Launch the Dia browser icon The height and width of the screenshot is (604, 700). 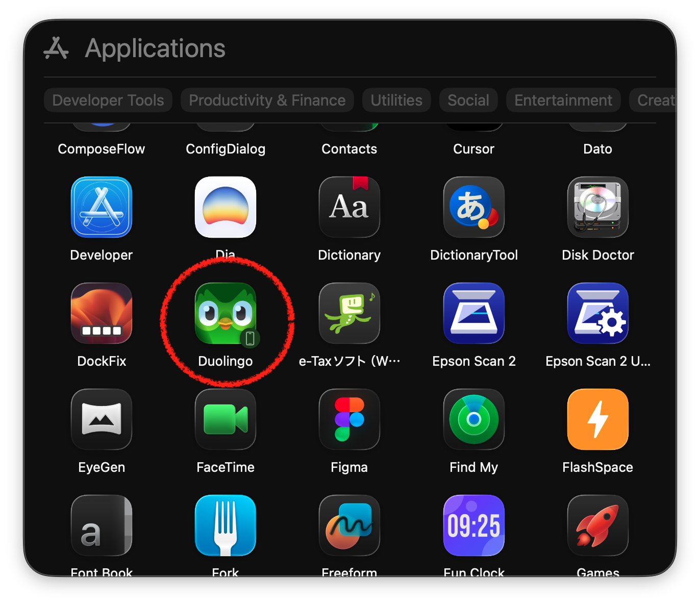(x=226, y=207)
